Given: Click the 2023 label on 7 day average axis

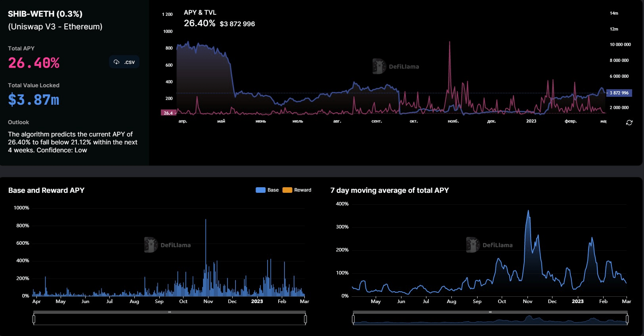Looking at the screenshot, I should point(577,301).
